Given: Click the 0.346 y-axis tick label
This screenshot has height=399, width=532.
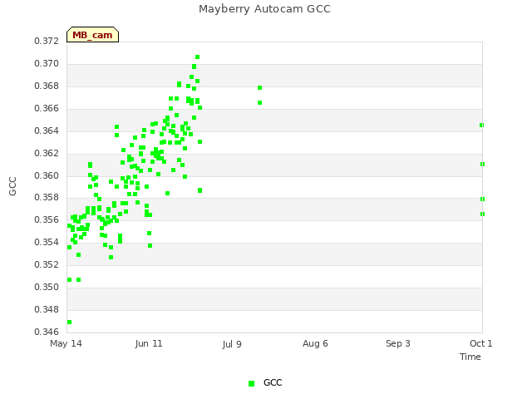Looking at the screenshot, I should pyautogui.click(x=47, y=332).
